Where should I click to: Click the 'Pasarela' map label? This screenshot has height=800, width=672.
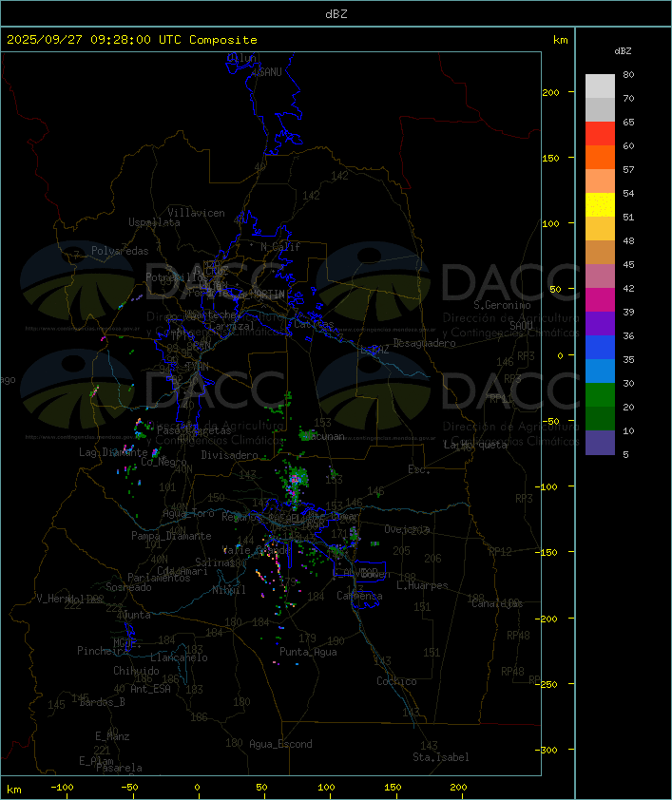[119, 768]
